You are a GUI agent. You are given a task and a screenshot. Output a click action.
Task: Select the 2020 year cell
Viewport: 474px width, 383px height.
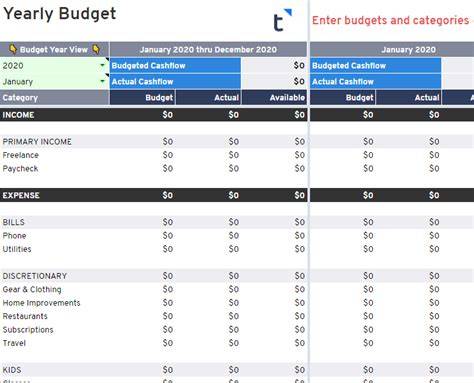54,65
